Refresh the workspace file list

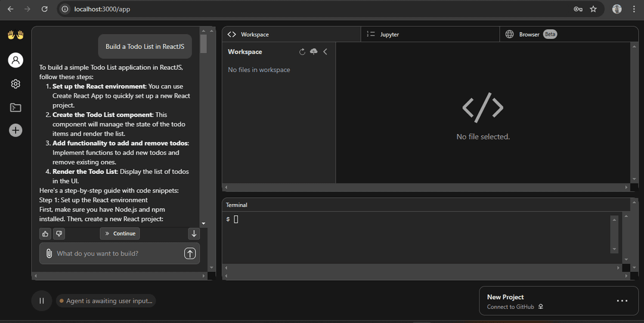[302, 52]
